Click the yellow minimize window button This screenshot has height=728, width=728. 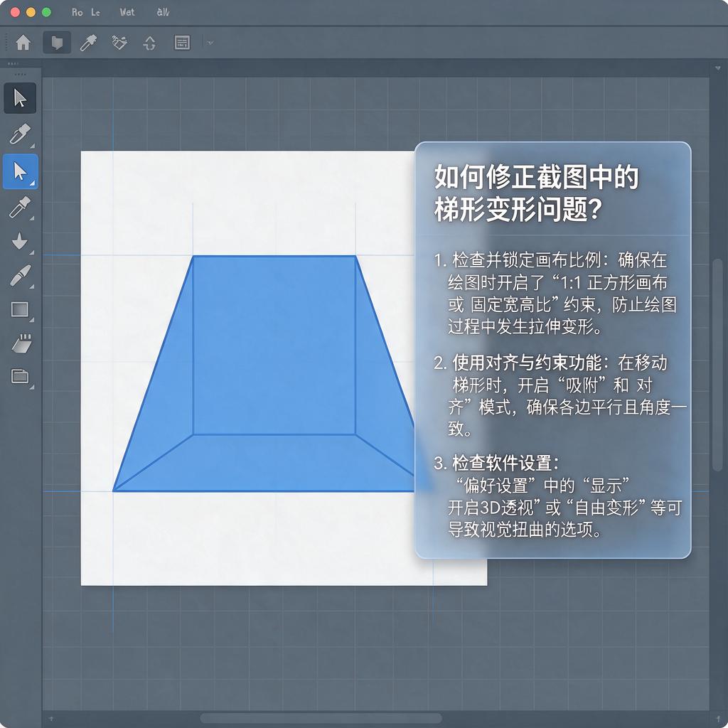tap(31, 13)
